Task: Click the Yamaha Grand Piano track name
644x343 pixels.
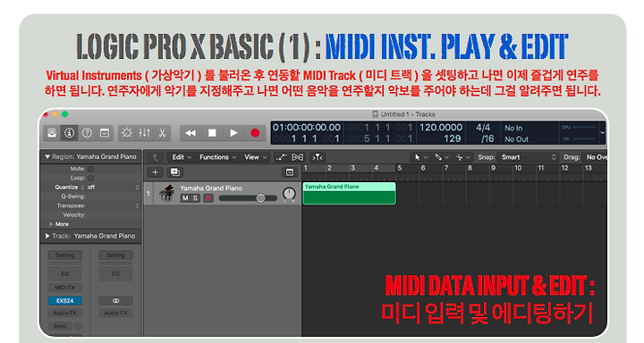Action: click(x=211, y=188)
